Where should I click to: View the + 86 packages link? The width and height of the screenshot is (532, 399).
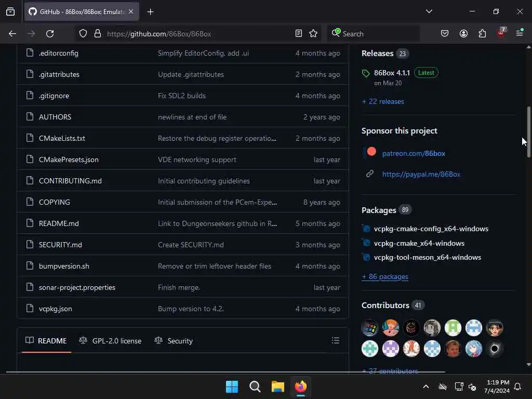click(385, 277)
